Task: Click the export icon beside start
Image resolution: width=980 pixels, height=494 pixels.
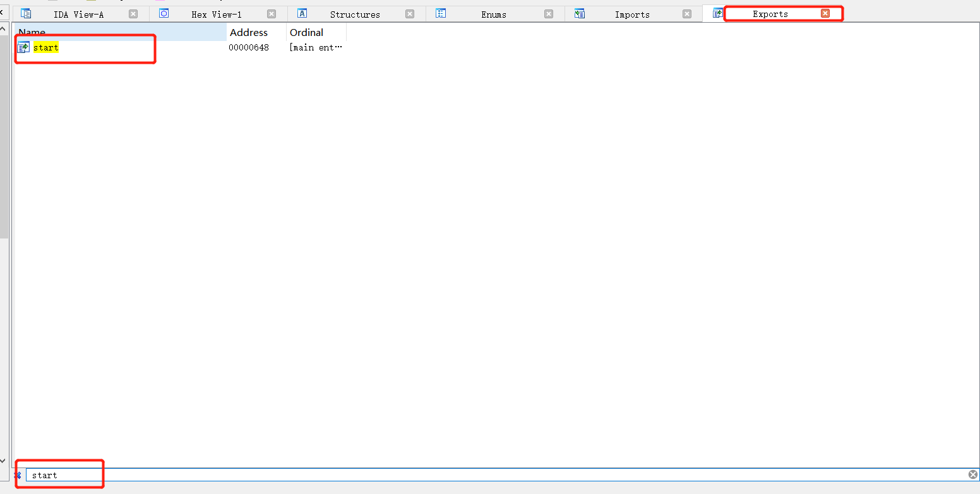Action: (x=23, y=47)
